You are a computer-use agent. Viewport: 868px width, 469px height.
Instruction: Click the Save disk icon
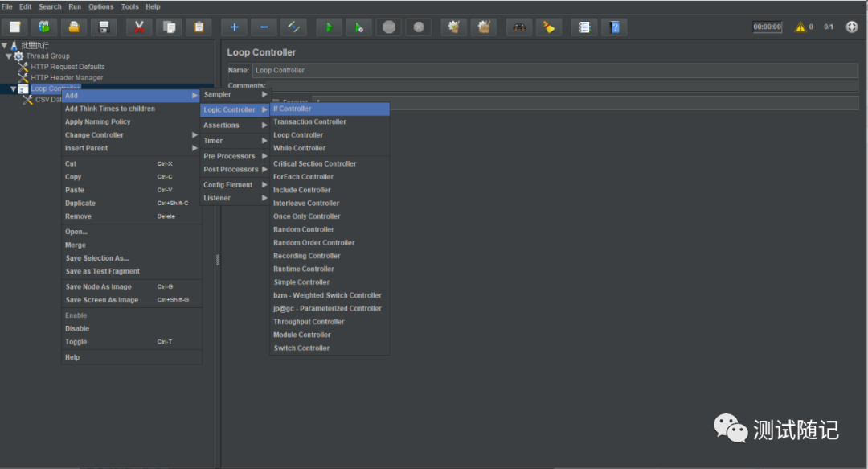[x=104, y=27]
